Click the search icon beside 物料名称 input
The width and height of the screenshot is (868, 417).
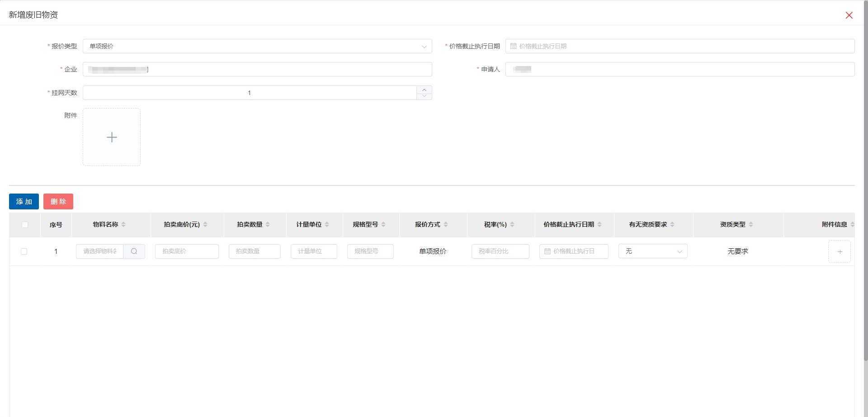tap(134, 251)
